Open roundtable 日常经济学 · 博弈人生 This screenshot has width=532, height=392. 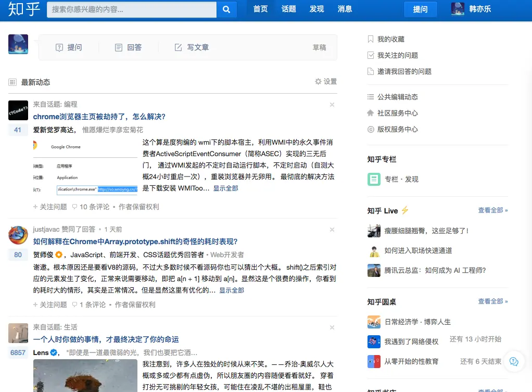coord(417,322)
